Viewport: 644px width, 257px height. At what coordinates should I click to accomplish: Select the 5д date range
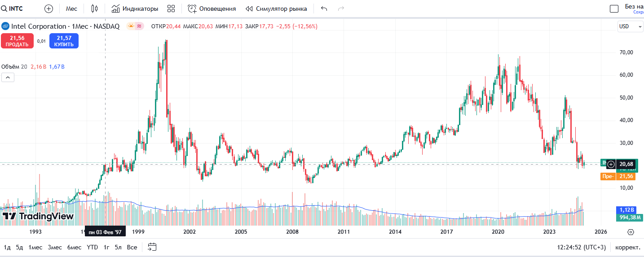19,247
